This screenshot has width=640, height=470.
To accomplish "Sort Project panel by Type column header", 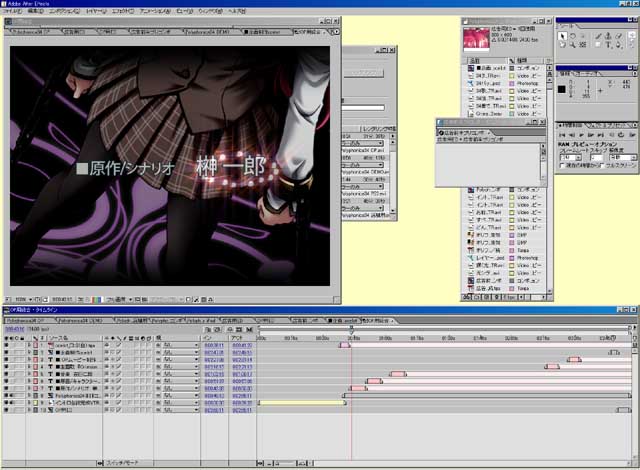I will pos(530,60).
